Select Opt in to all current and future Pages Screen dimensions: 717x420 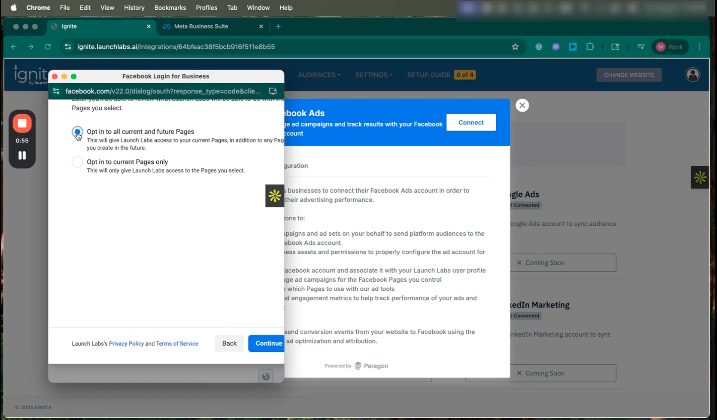point(77,132)
